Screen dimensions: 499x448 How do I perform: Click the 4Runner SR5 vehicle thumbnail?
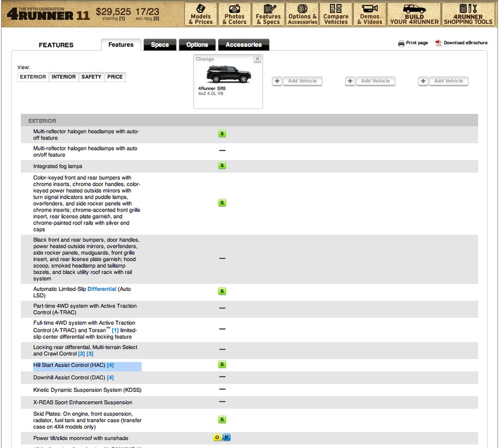[228, 74]
